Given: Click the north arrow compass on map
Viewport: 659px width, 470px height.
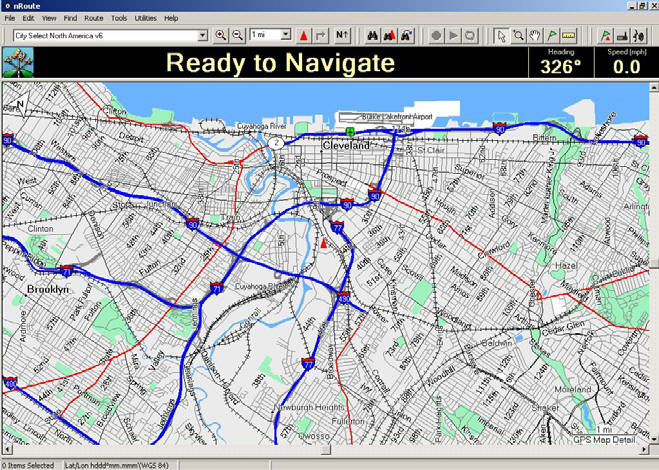Looking at the screenshot, I should pyautogui.click(x=19, y=105).
